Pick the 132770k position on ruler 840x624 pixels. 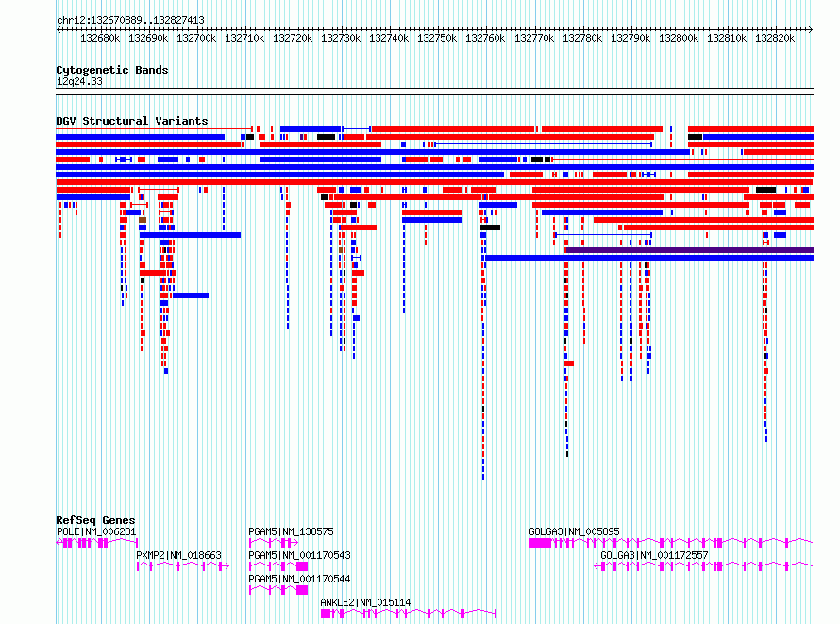point(534,38)
